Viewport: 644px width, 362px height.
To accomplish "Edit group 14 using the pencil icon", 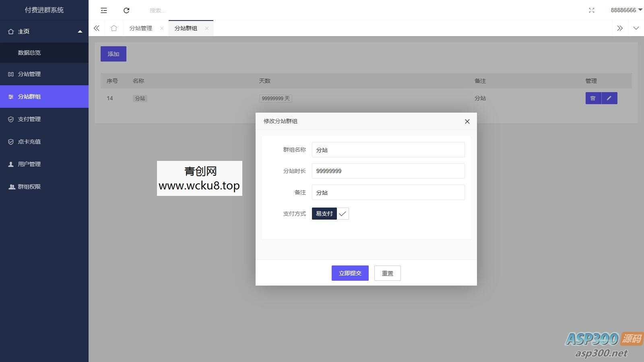I will point(609,98).
